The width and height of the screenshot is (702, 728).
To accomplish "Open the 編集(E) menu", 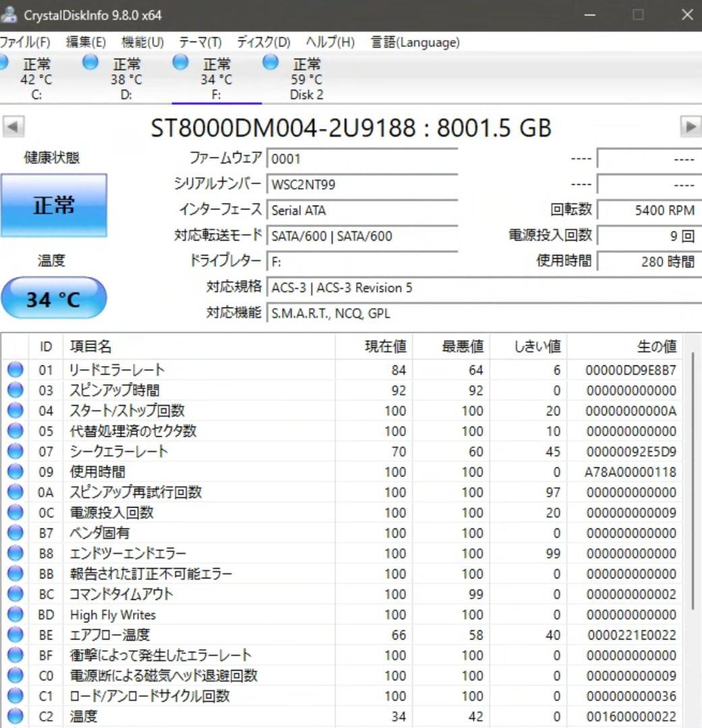I will coord(86,42).
